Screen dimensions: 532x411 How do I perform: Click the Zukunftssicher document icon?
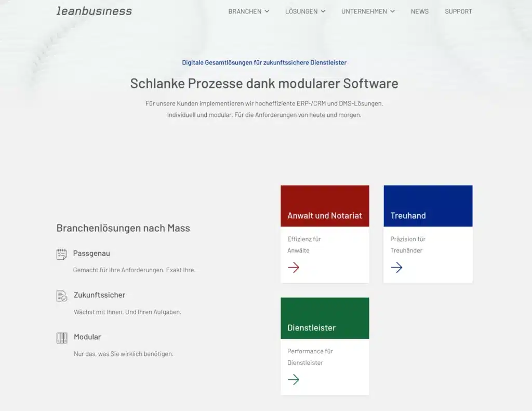click(x=62, y=296)
